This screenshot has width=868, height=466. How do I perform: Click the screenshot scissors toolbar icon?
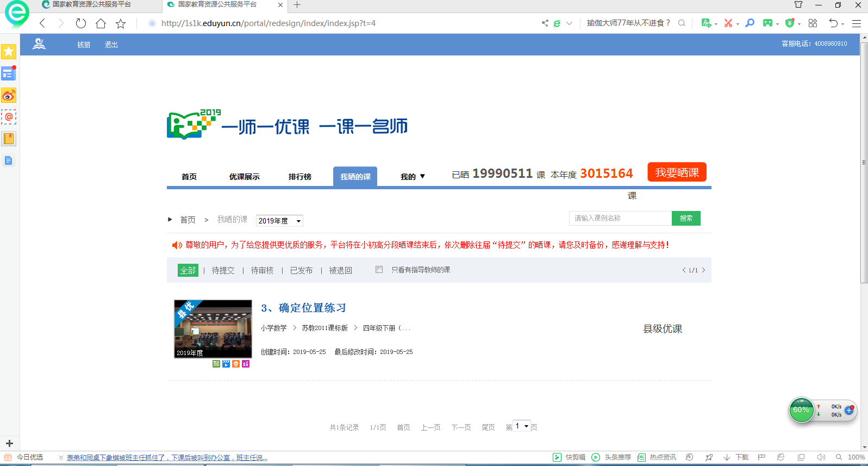pyautogui.click(x=728, y=23)
